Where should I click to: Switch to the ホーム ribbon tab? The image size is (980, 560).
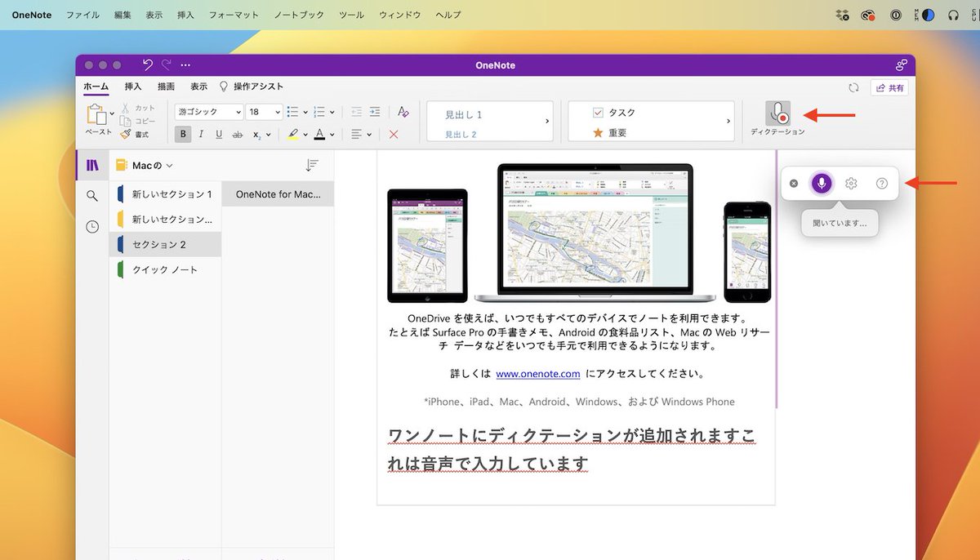[96, 87]
